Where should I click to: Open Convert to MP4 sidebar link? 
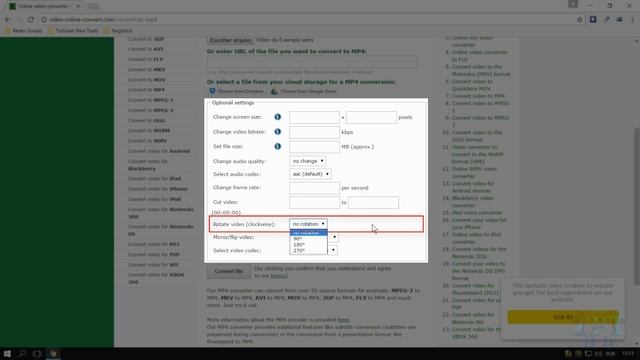[x=146, y=90]
